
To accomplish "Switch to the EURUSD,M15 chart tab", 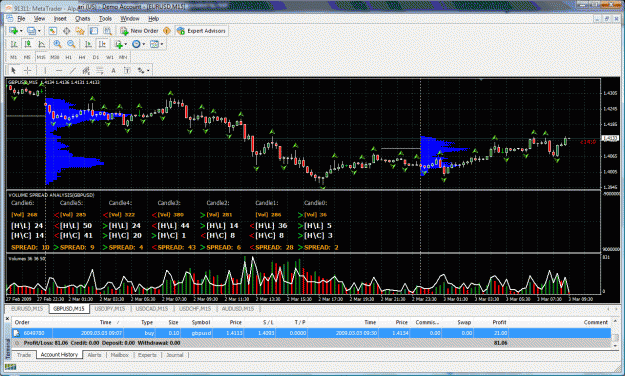I will tap(27, 309).
